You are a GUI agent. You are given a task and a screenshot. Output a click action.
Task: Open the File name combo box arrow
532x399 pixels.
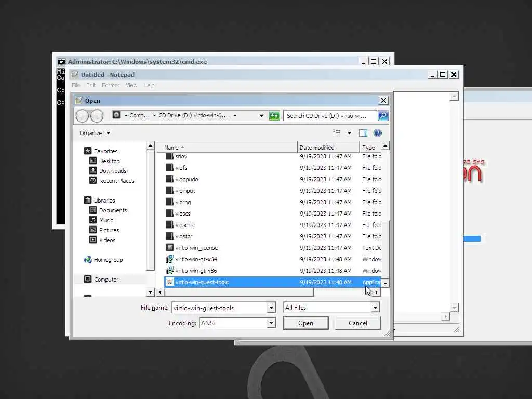(271, 308)
